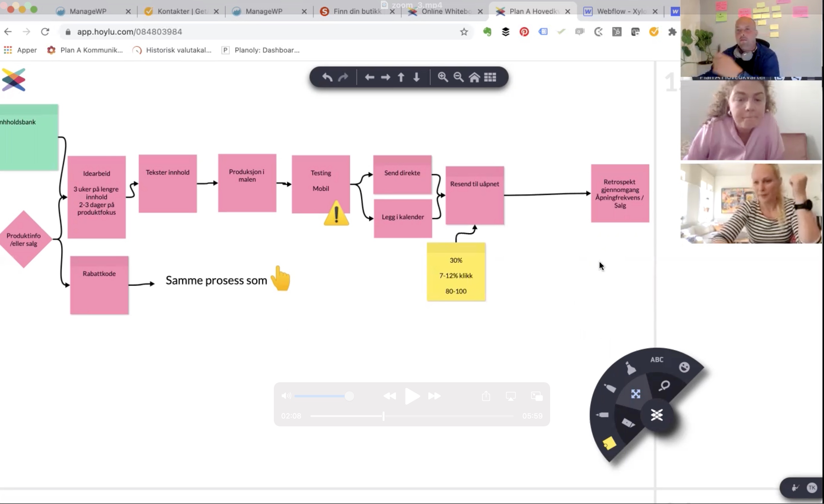Select the participant video in pink shirt
Screen dimensions: 824x504
[751, 120]
